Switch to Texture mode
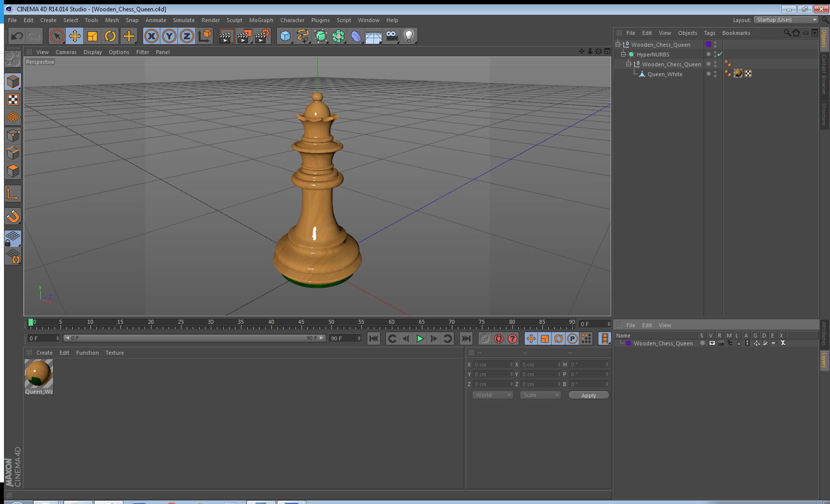 pyautogui.click(x=13, y=100)
